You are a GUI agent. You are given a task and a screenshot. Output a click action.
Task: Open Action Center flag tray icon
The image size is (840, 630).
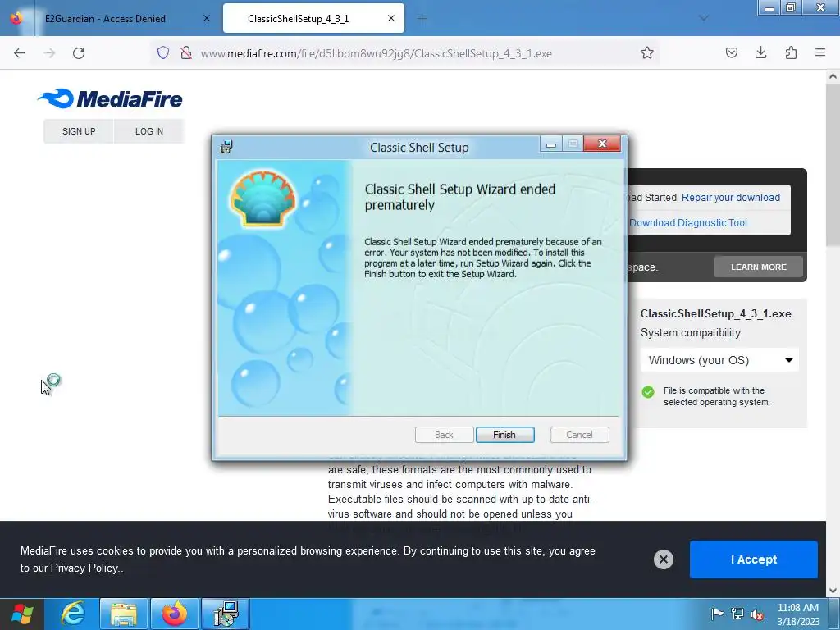[717, 614]
